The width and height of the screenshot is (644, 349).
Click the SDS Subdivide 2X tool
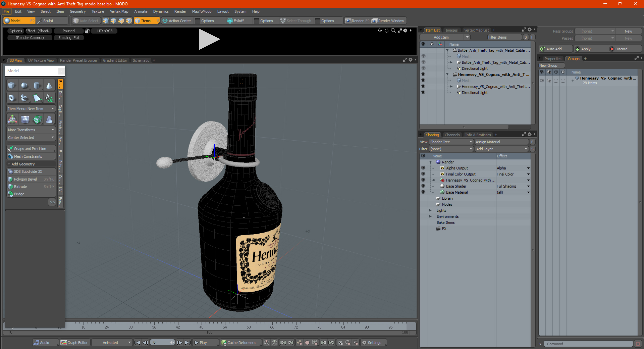(x=31, y=171)
